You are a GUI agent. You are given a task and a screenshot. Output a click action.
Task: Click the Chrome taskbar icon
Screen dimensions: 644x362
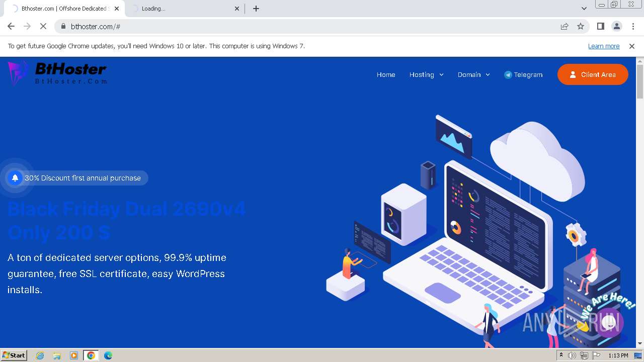[91, 355]
